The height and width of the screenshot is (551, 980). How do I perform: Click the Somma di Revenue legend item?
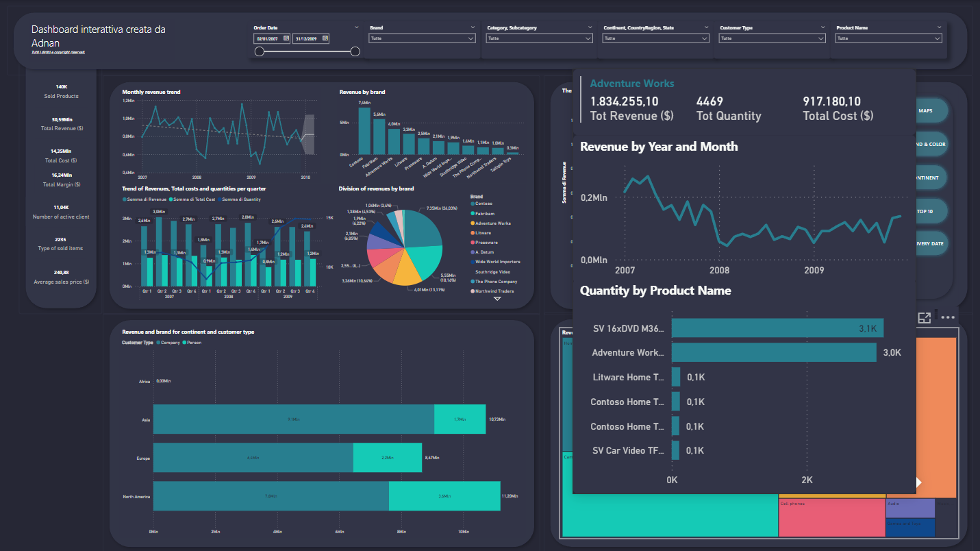pos(145,199)
